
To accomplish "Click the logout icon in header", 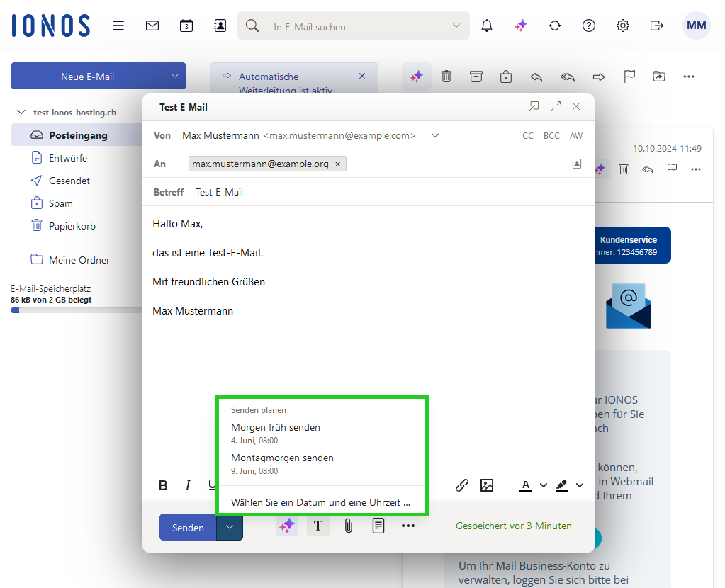I will (656, 26).
